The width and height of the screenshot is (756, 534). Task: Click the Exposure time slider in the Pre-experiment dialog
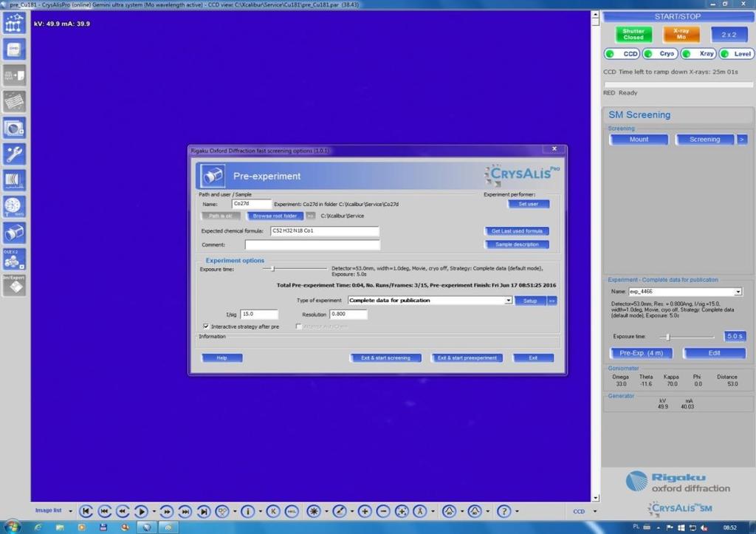pos(295,269)
